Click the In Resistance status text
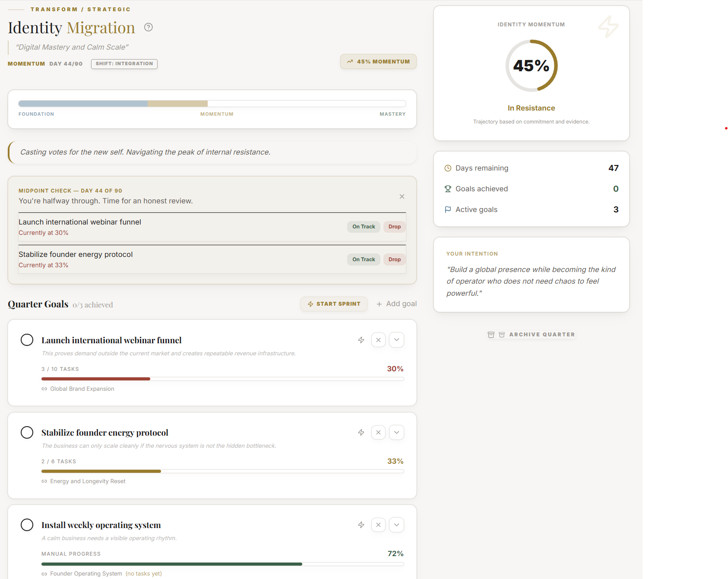The image size is (728, 579). click(x=531, y=108)
